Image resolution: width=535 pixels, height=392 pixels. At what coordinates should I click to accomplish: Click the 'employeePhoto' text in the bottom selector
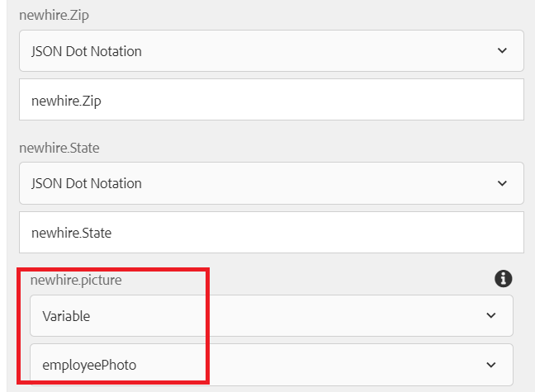pos(89,365)
